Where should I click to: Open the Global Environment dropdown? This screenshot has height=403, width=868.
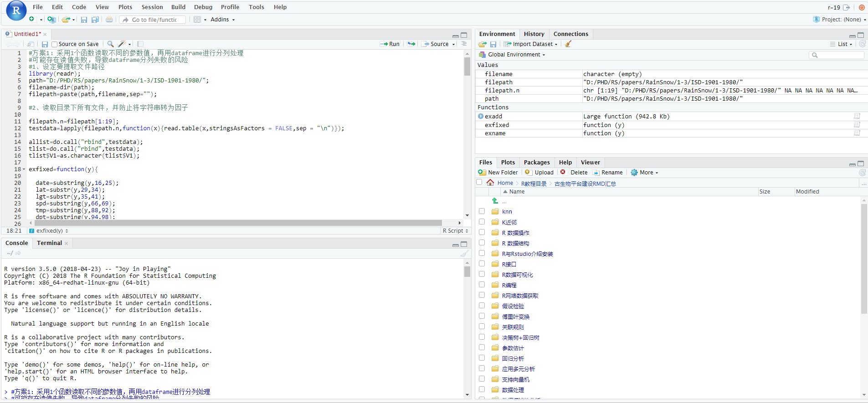[x=516, y=55]
